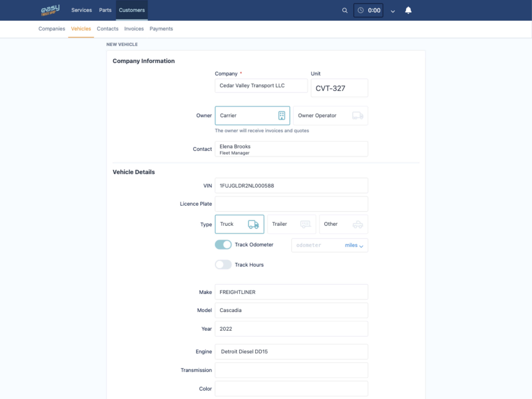Click the Carrier building icon
The height and width of the screenshot is (399, 532).
tap(282, 115)
